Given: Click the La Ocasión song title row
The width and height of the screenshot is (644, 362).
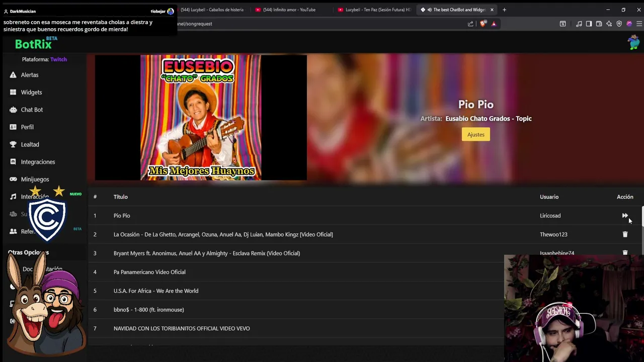Looking at the screenshot, I should pos(223,234).
